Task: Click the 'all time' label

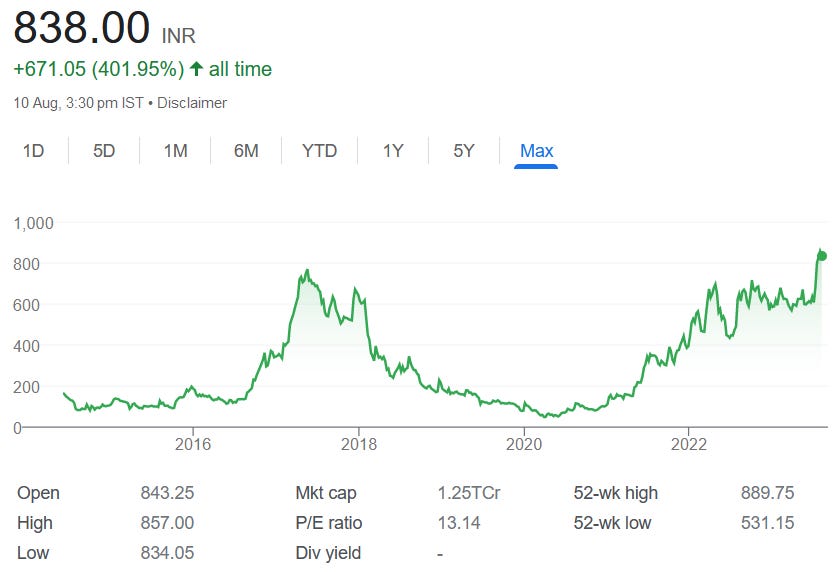Action: click(240, 69)
